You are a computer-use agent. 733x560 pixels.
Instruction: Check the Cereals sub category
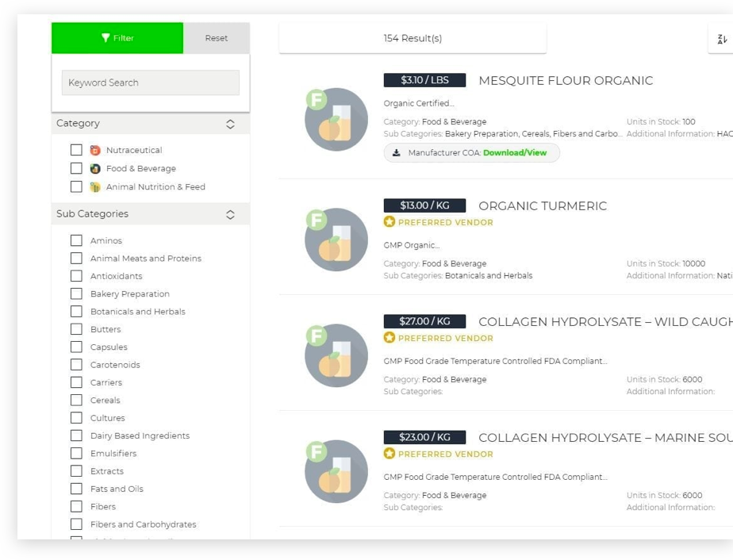tap(76, 400)
